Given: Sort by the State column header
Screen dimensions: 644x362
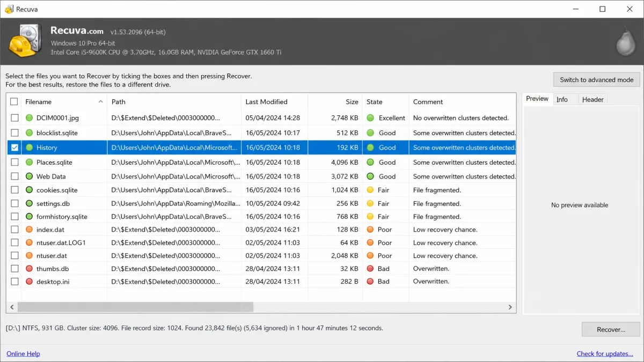Looking at the screenshot, I should click(x=385, y=102).
